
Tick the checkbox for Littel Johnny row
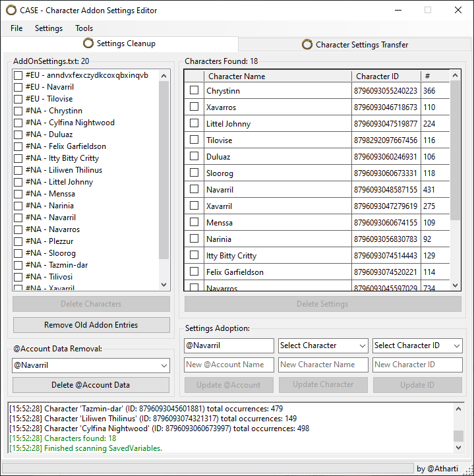pyautogui.click(x=194, y=123)
